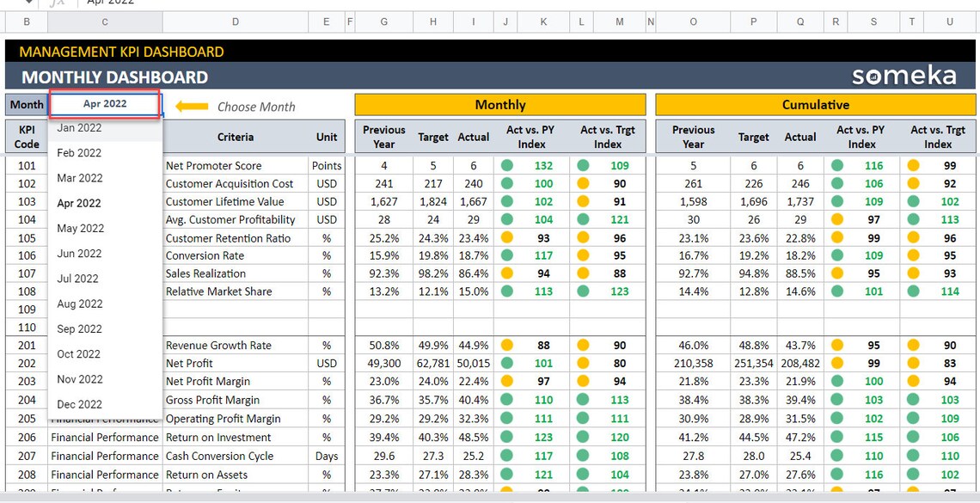This screenshot has width=980, height=503.
Task: Click the Days unit cell
Action: [x=327, y=456]
